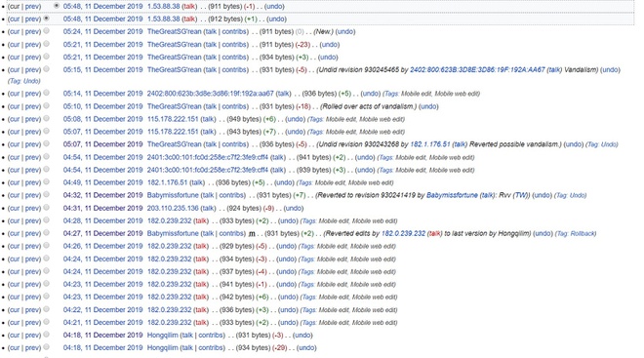
Task: Select the radio button for the 05:08 revision
Action: (x=47, y=118)
